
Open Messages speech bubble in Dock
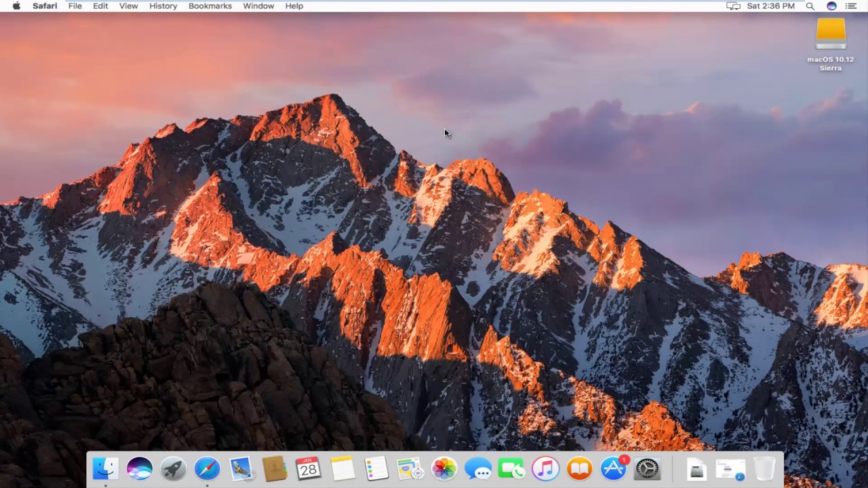click(478, 468)
